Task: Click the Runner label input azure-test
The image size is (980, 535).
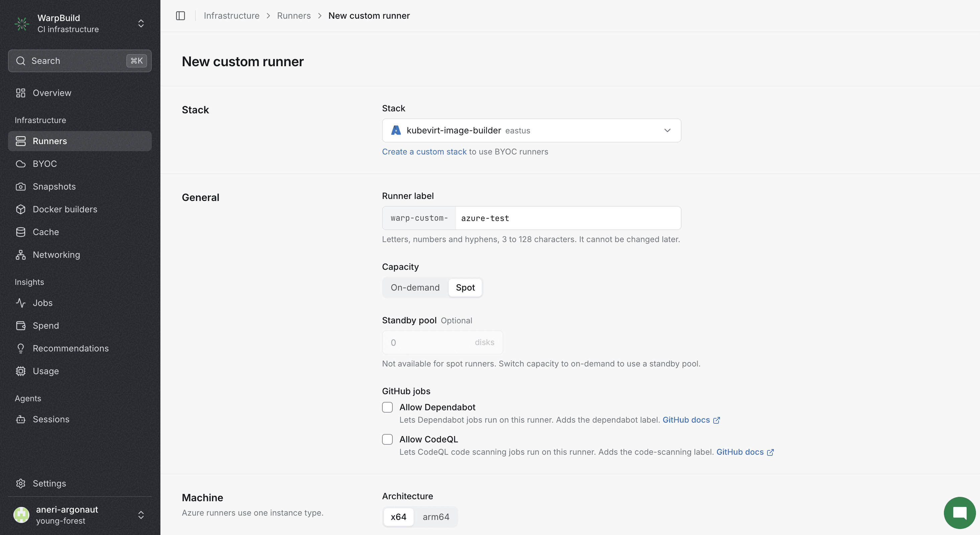Action: coord(568,218)
